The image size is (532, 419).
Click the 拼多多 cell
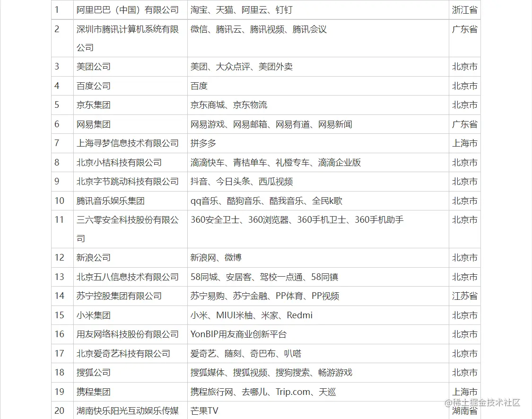point(318,143)
